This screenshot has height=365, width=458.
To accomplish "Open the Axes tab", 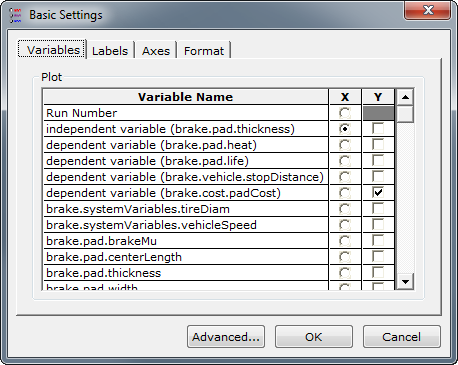I will (156, 51).
